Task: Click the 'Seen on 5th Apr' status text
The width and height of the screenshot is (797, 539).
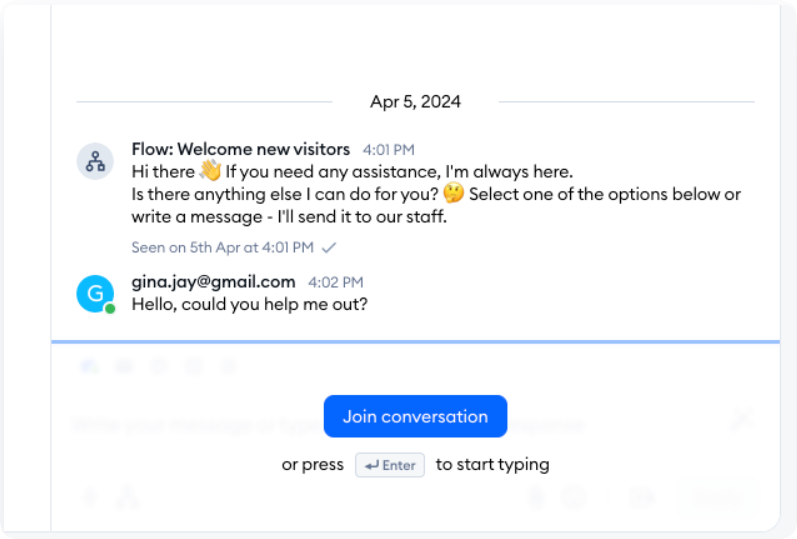Action: tap(222, 247)
